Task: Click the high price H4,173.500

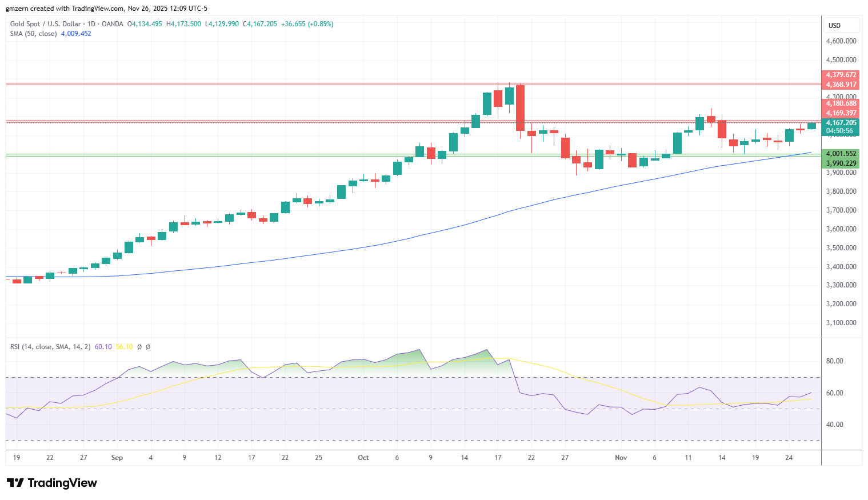Action: 183,24
